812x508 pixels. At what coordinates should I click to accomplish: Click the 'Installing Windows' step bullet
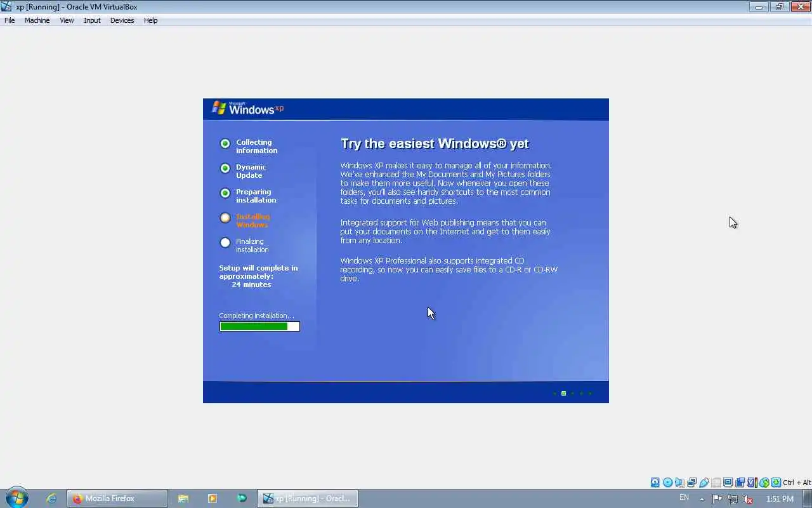[225, 218]
